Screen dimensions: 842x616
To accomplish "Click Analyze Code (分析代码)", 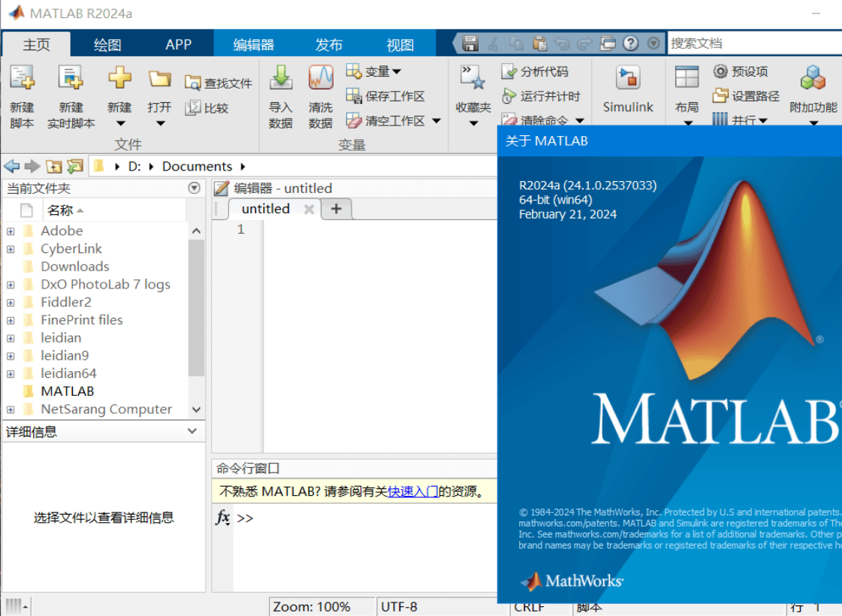I will coord(535,71).
